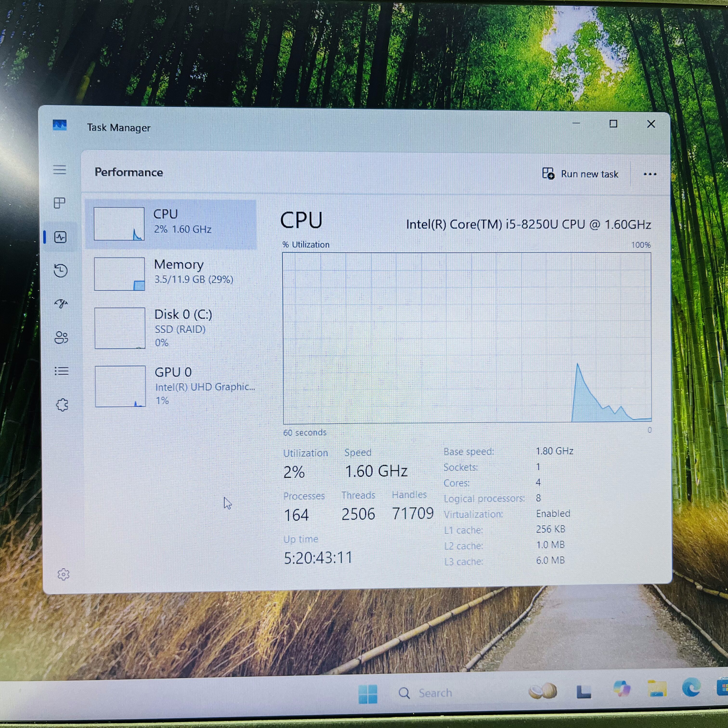Click the Memory mini graph thumbnail
The width and height of the screenshot is (728, 728).
[x=119, y=274]
